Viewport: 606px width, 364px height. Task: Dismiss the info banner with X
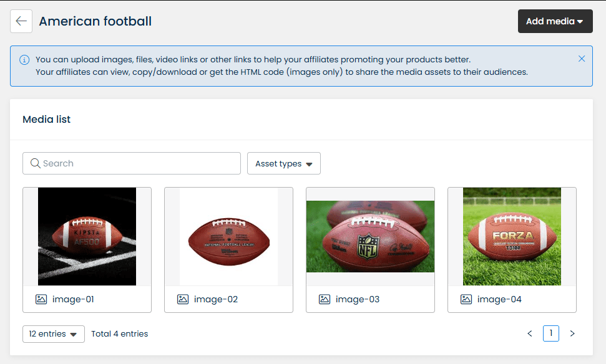(582, 59)
